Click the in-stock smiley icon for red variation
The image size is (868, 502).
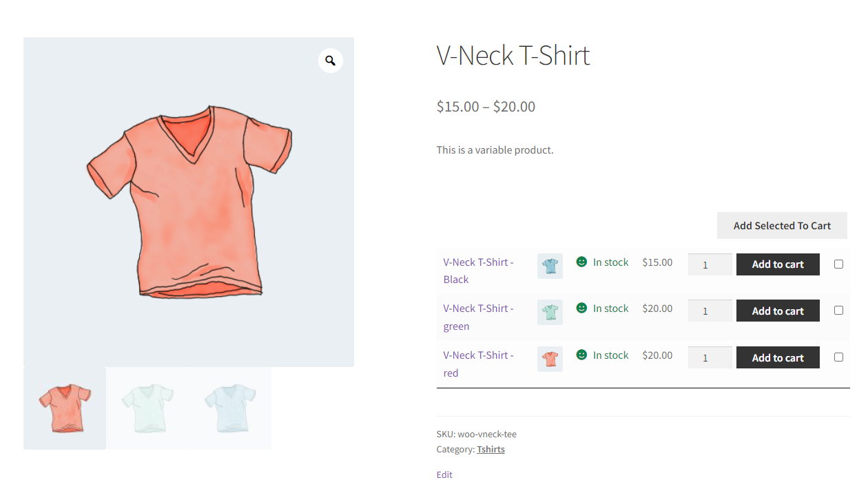click(581, 355)
